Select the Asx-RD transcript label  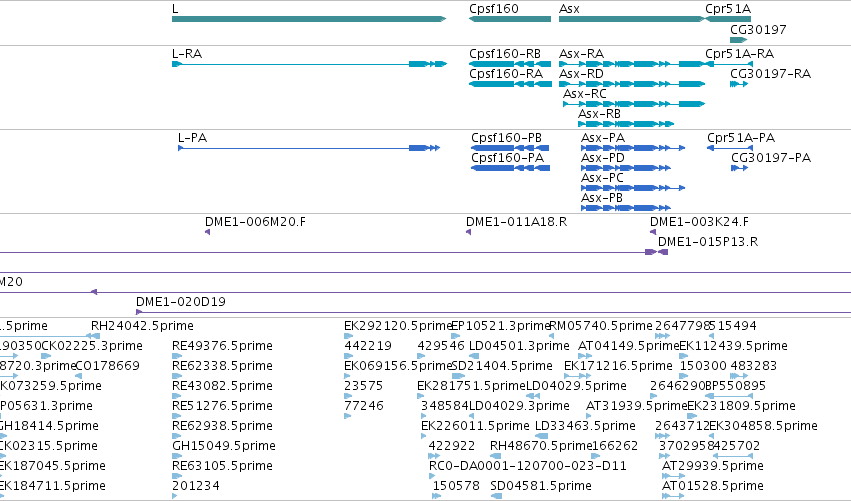[581, 74]
